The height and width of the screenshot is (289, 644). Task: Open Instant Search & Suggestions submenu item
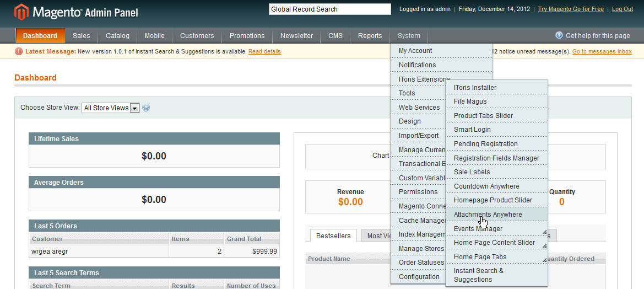coord(496,275)
